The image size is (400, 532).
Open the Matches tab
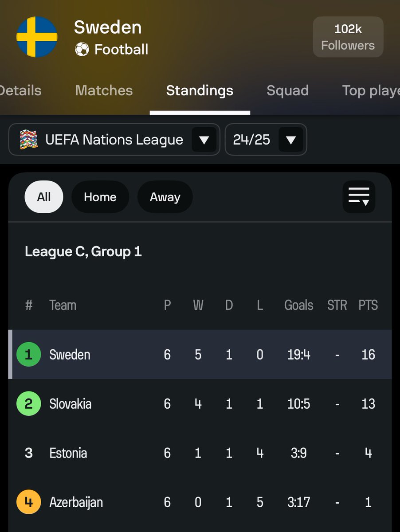(104, 90)
